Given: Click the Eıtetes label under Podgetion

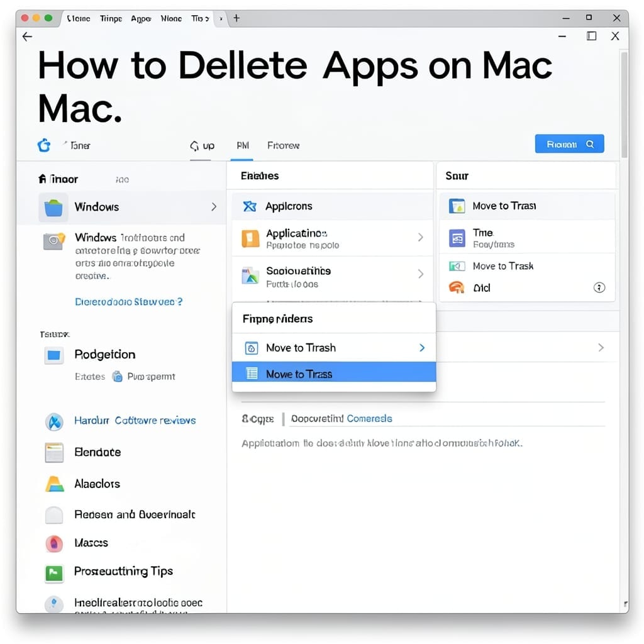Looking at the screenshot, I should point(90,377).
